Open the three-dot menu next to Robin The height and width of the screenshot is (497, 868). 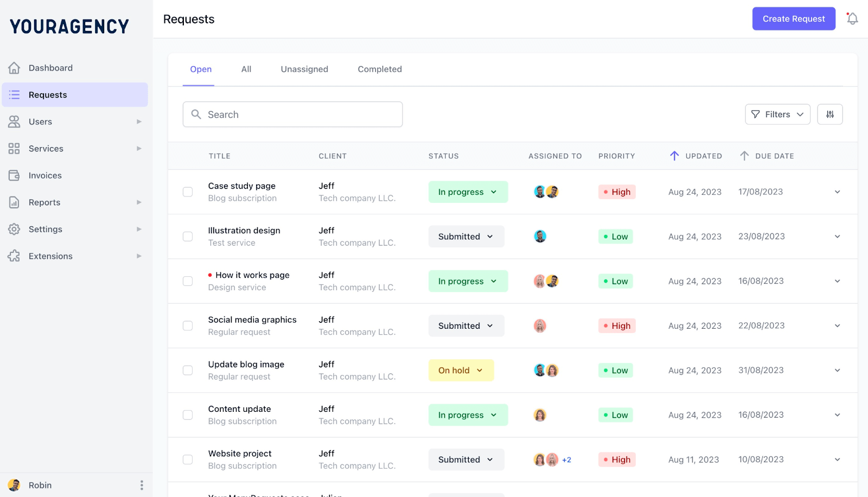click(142, 485)
